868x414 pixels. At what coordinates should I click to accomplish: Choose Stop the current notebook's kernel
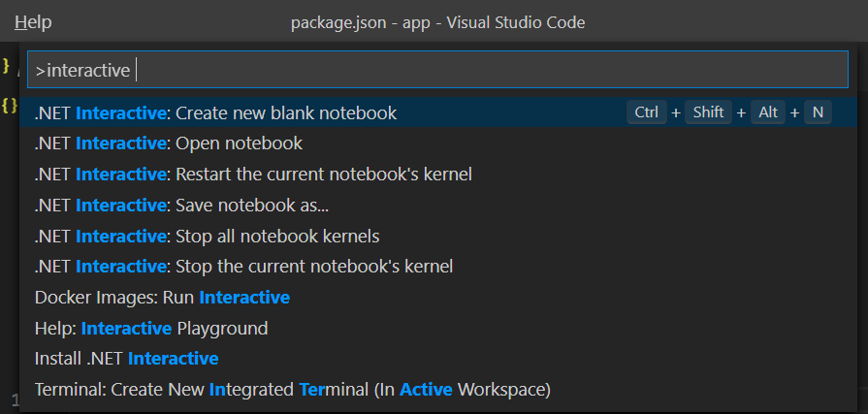[x=243, y=266]
